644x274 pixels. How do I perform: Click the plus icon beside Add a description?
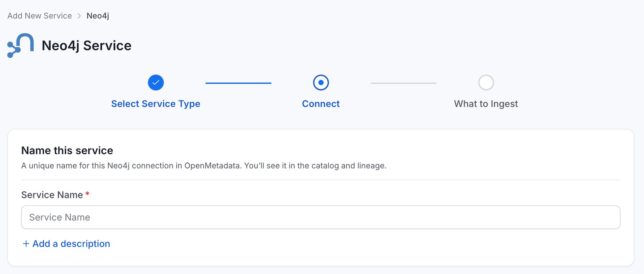[26, 244]
